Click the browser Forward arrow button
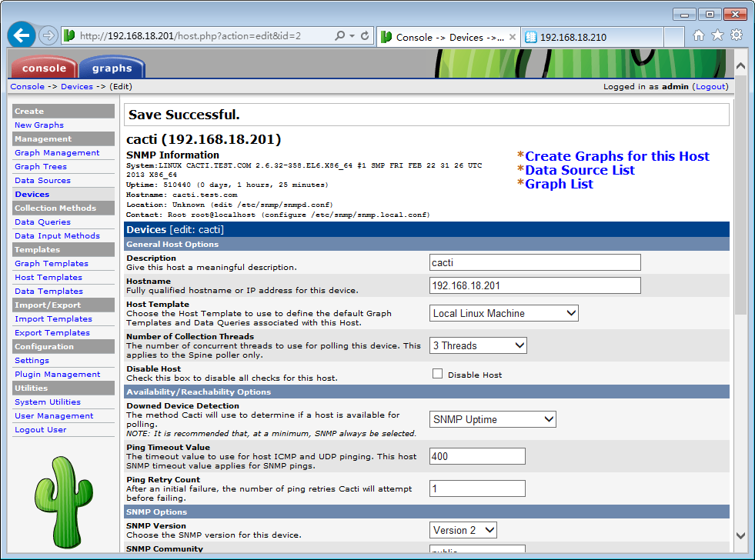This screenshot has width=755, height=560. (x=48, y=35)
